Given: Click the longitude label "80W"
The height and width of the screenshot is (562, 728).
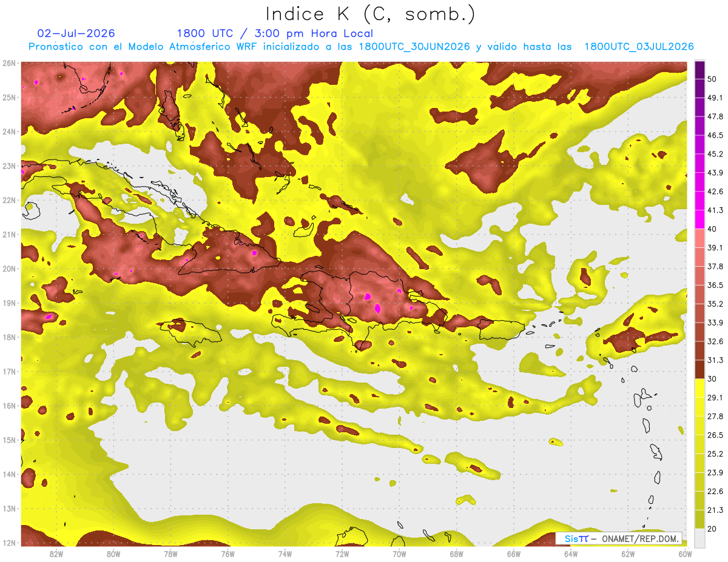Looking at the screenshot, I should [113, 554].
